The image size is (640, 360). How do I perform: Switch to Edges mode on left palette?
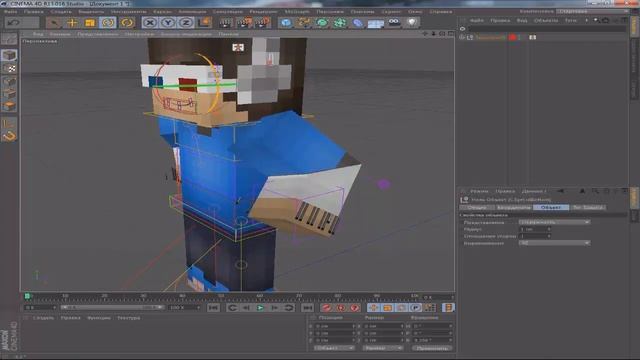[x=9, y=95]
